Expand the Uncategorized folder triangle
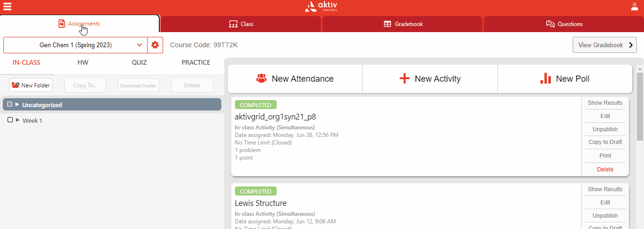The width and height of the screenshot is (644, 229). click(17, 104)
